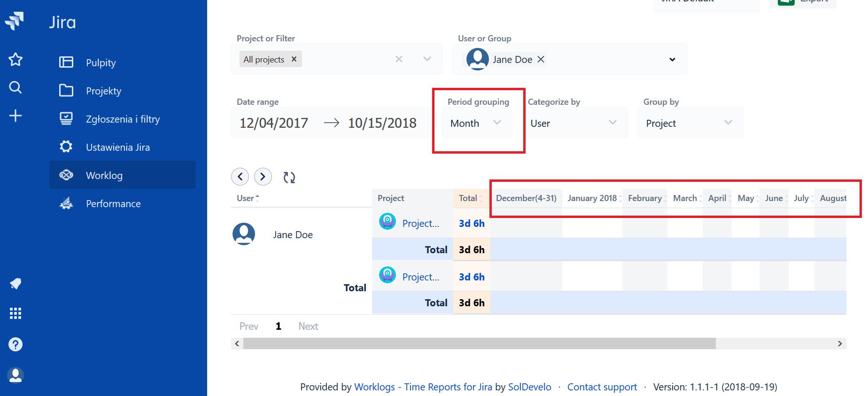Viewport: 868px width, 396px height.
Task: Remove Jane Doe from user filter
Action: 541,59
